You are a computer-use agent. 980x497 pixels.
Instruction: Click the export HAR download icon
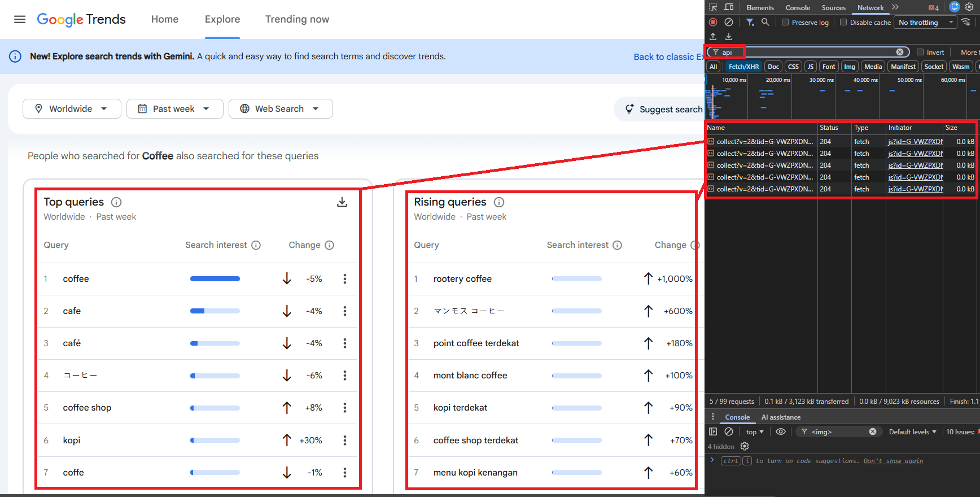(729, 36)
